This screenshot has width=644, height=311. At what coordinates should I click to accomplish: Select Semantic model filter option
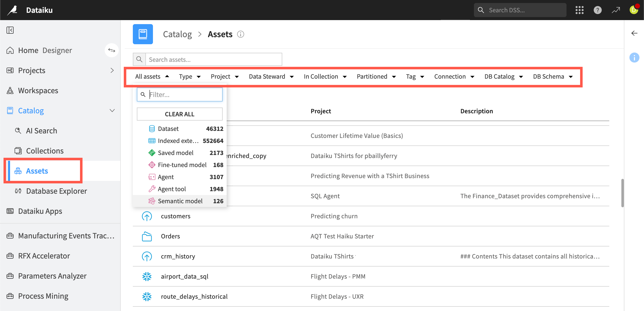pyautogui.click(x=180, y=201)
